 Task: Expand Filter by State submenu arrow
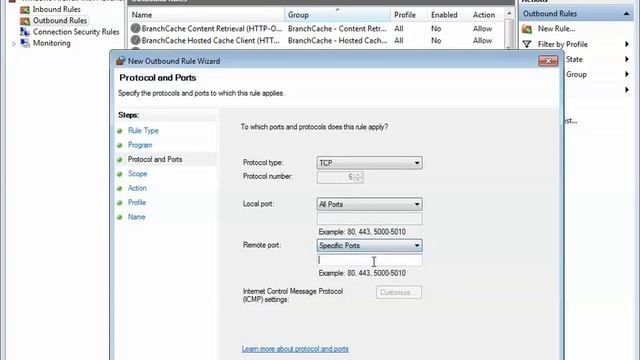pos(627,59)
